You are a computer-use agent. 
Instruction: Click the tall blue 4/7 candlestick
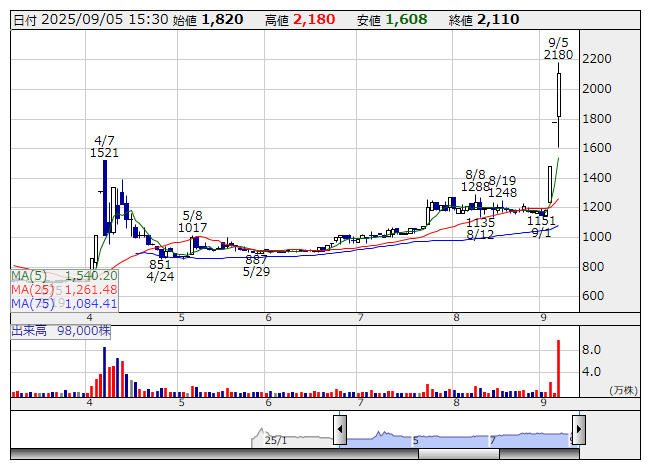[105, 198]
